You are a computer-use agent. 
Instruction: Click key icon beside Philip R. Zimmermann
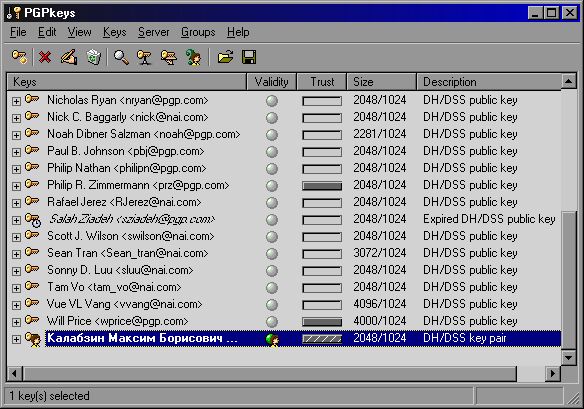pos(32,184)
